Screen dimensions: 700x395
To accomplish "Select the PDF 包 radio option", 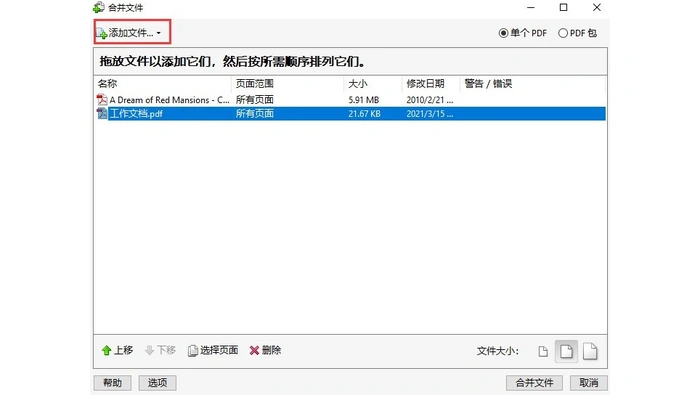I will (577, 33).
